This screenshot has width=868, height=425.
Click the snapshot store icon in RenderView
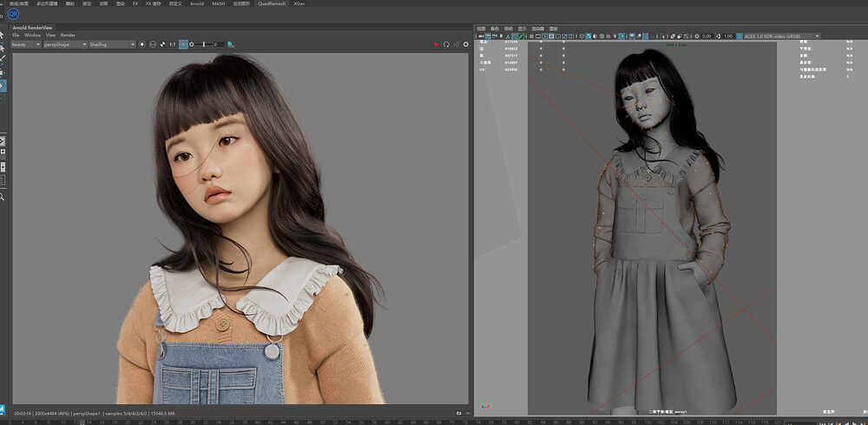(x=153, y=44)
